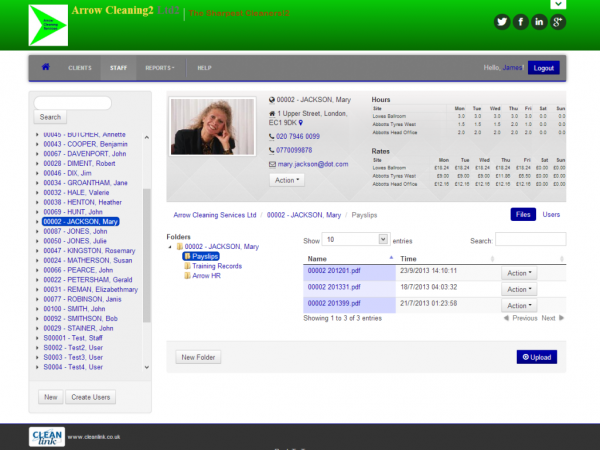Click the Cleanlink logo in footer

(47, 437)
